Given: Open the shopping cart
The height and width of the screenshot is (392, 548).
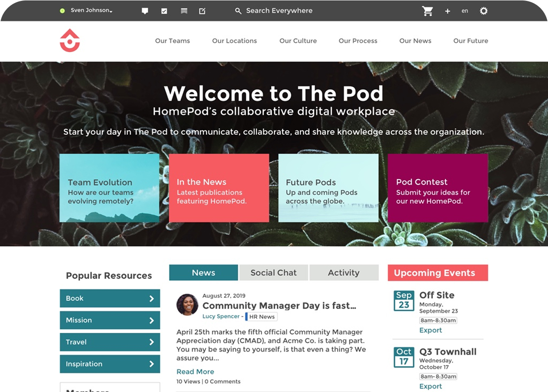Looking at the screenshot, I should coord(428,11).
